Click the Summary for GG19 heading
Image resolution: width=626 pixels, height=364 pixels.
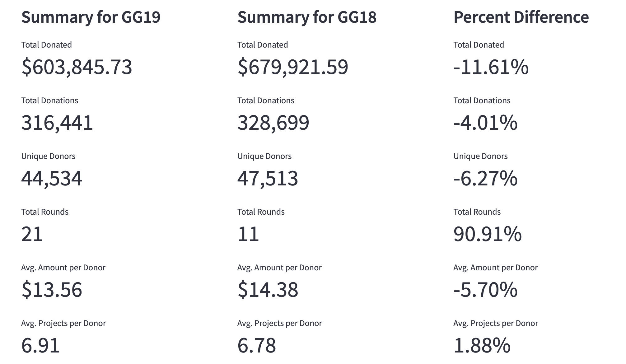point(91,17)
